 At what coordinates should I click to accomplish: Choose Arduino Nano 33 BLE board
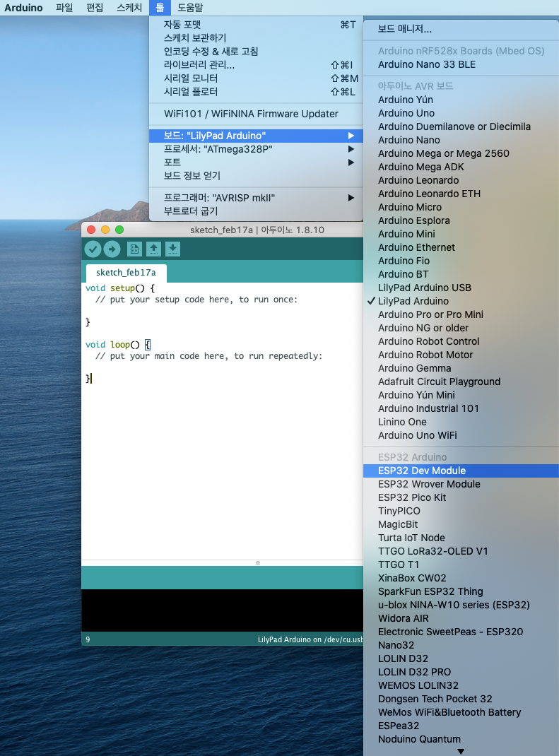tap(461, 64)
